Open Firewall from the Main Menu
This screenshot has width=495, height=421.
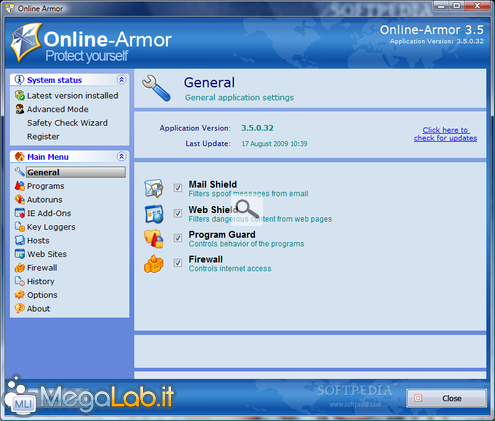[42, 268]
